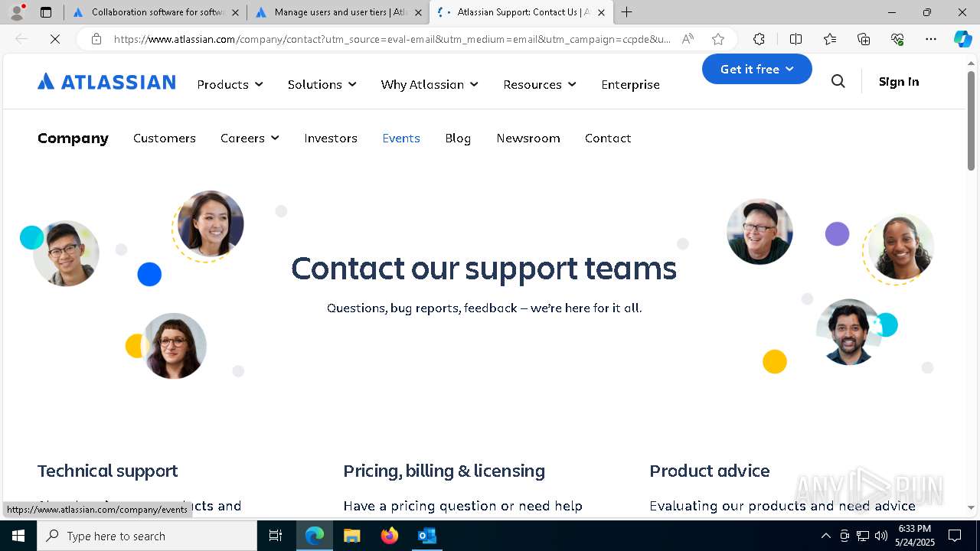Toggle Split screen icon

click(795, 39)
